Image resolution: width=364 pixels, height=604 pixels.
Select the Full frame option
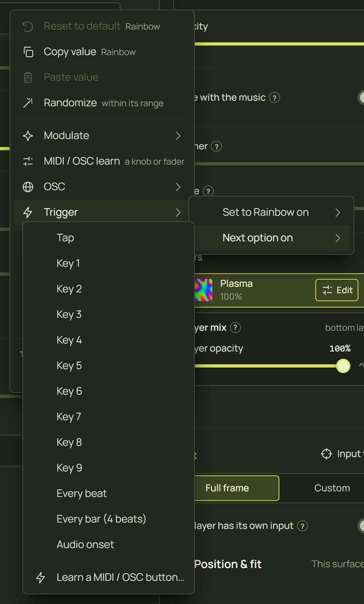pos(236,488)
